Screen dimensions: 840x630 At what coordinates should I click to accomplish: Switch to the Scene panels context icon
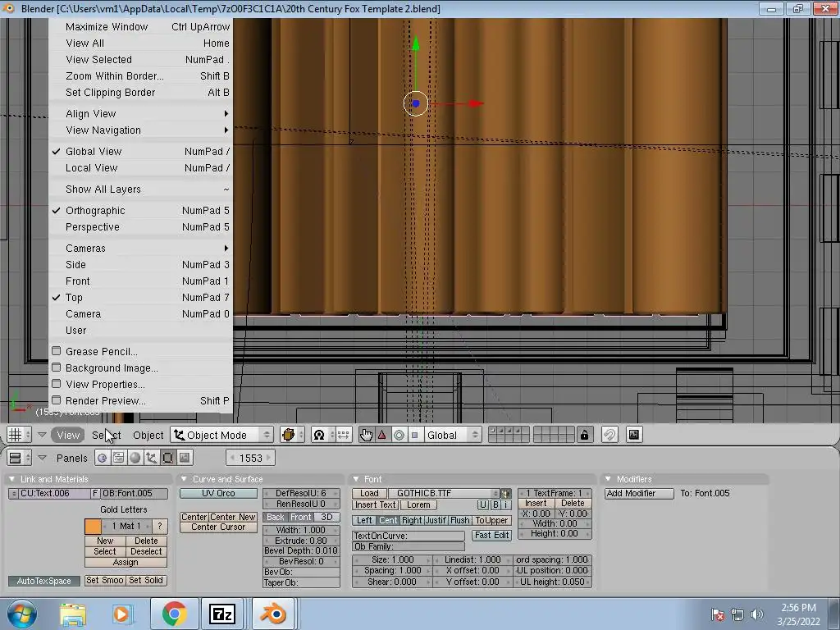tap(185, 458)
